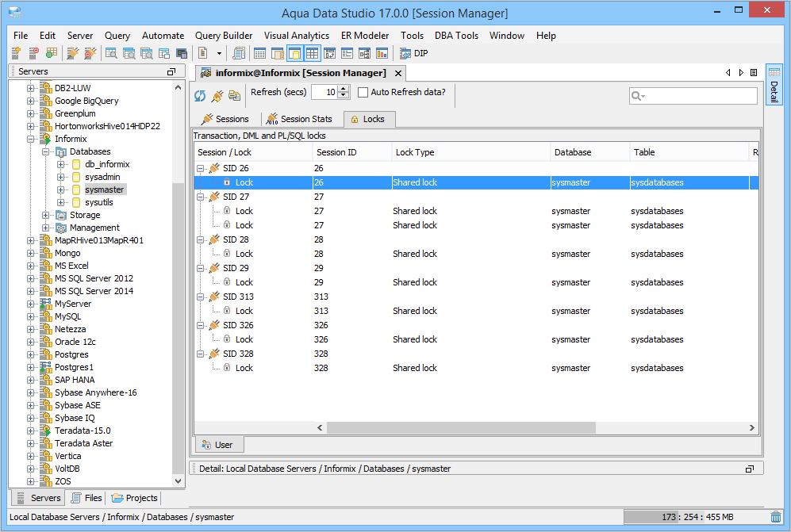Click the tab list icon at right
The width and height of the screenshot is (791, 532).
tap(754, 73)
